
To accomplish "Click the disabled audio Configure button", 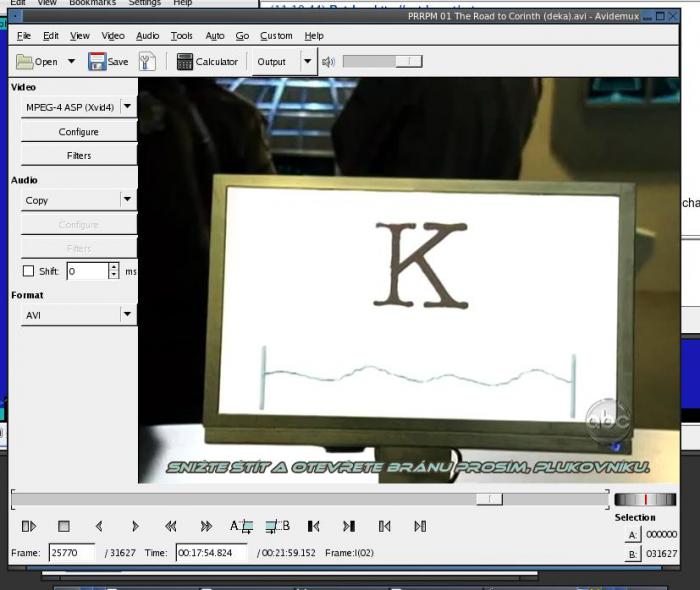I will coord(79,224).
